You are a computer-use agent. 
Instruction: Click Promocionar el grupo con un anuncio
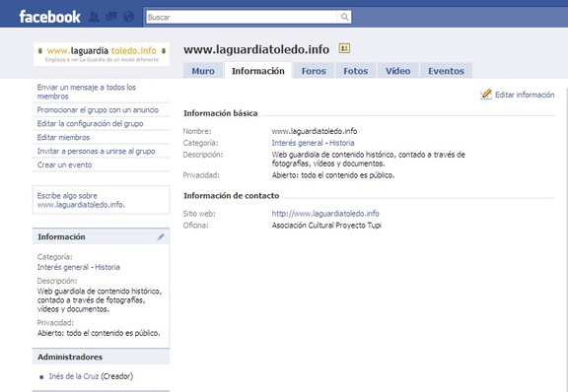[98, 110]
